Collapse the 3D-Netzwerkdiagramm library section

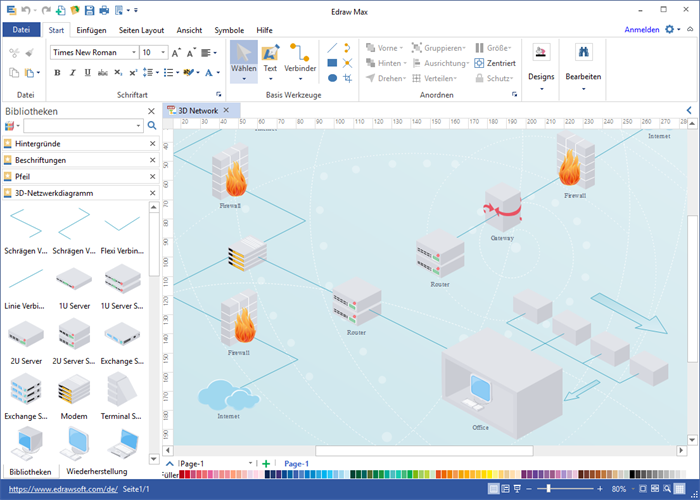[152, 192]
